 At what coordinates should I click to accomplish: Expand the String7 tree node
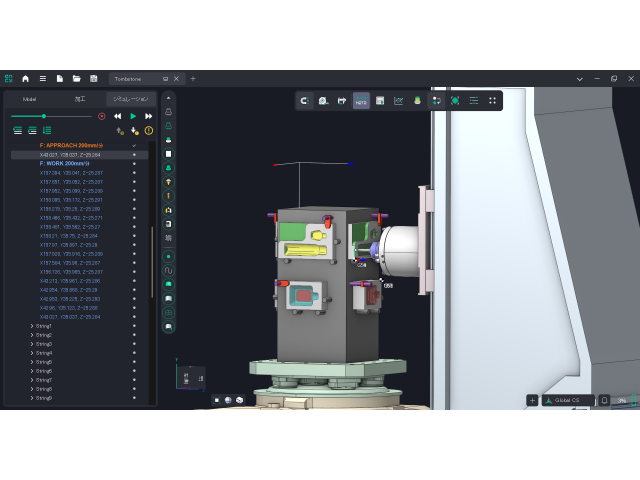coord(32,380)
